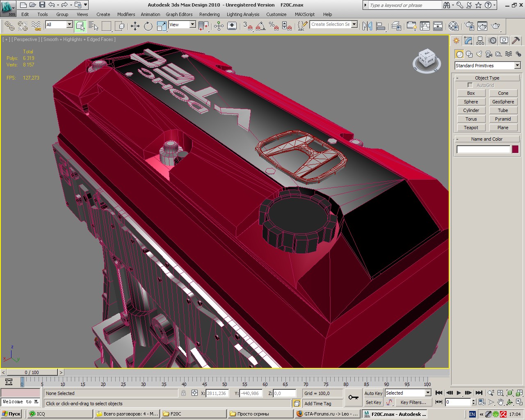
Task: Click Bind to Space Warp tool
Action: click(36, 26)
